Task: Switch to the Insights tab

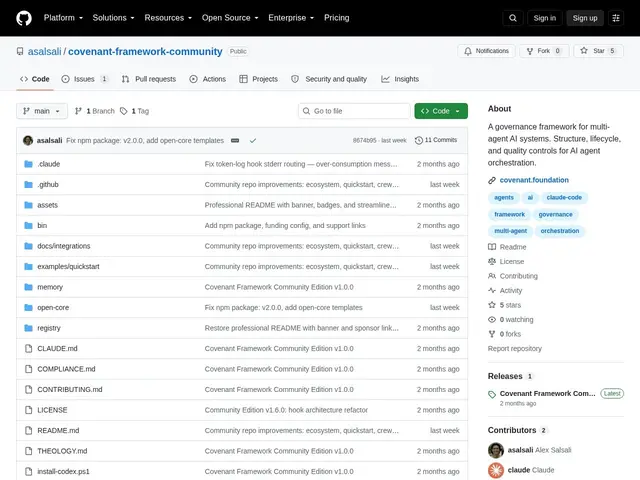Action: [x=400, y=79]
